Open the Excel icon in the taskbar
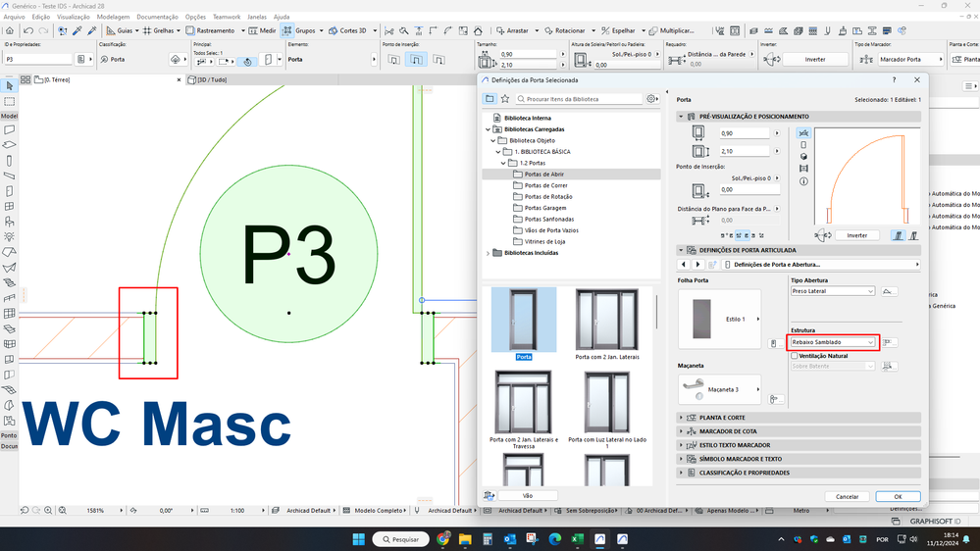This screenshot has height=551, width=980. click(578, 538)
